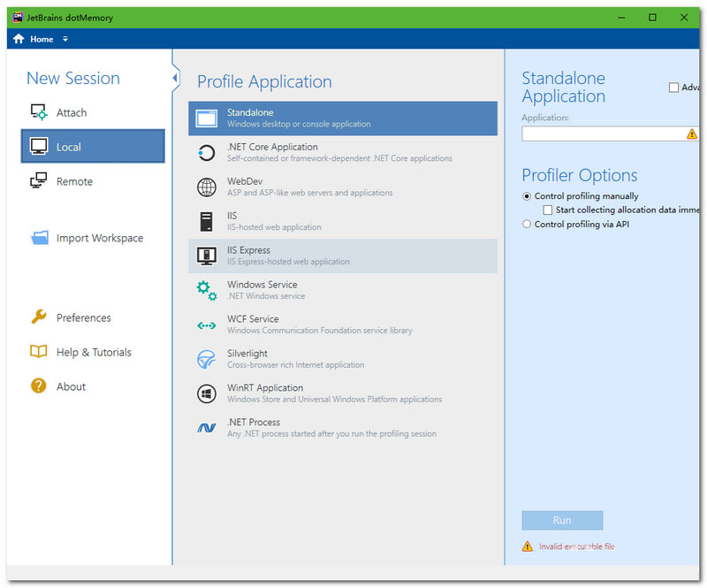Click the .NET Core Application icon

click(x=207, y=153)
